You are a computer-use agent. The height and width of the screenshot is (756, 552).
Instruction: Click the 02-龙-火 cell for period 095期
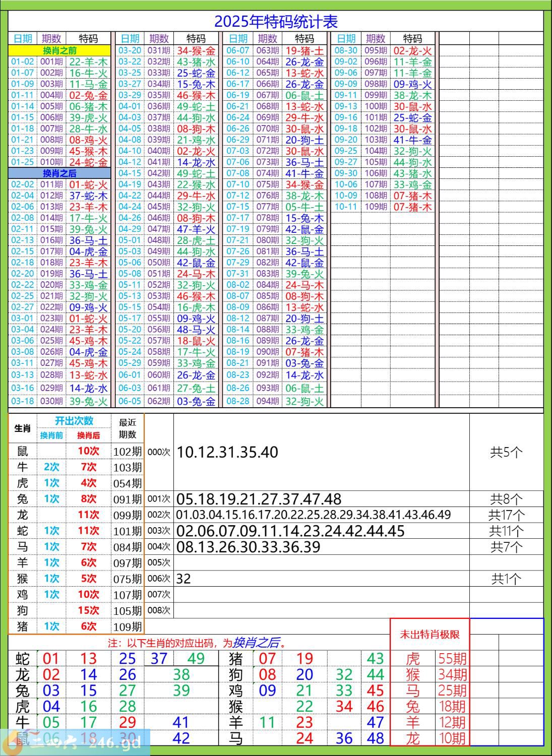tap(412, 50)
